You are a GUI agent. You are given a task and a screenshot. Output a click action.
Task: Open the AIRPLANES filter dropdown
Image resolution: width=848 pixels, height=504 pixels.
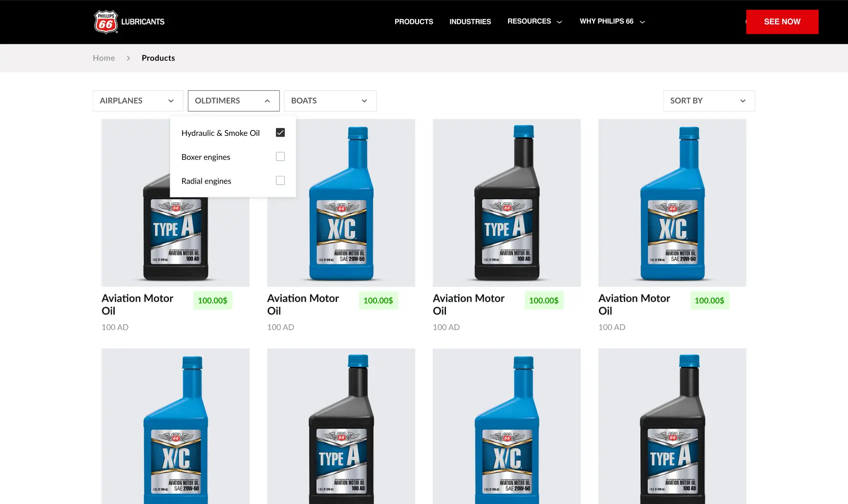point(137,101)
